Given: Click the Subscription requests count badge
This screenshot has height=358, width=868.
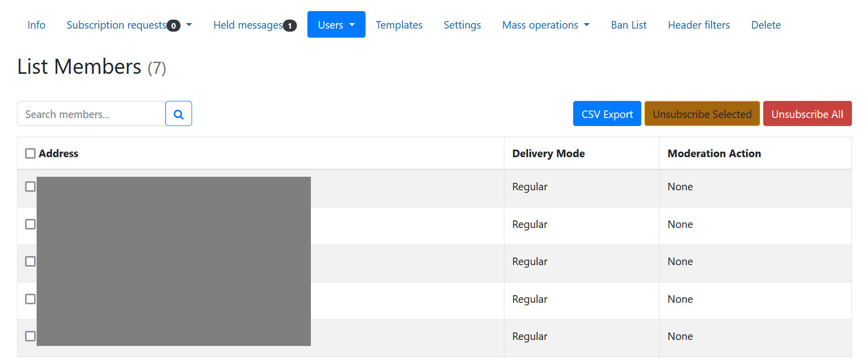Looking at the screenshot, I should click(x=173, y=26).
